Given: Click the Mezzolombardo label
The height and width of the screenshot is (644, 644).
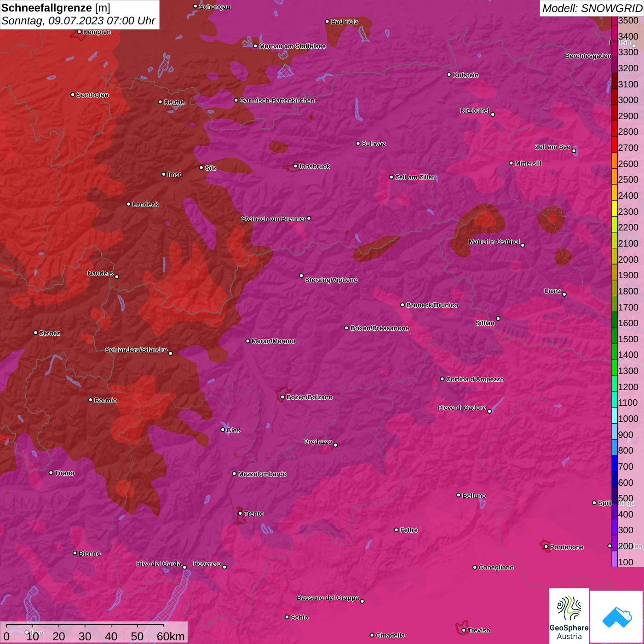Looking at the screenshot, I should pyautogui.click(x=262, y=474).
